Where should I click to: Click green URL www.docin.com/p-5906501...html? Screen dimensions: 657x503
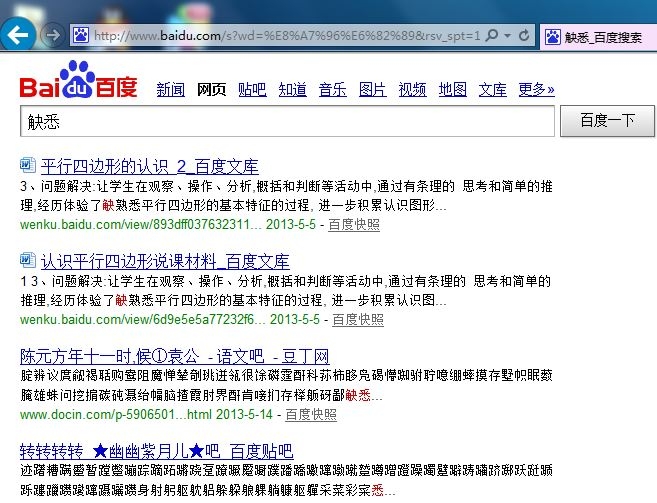click(116, 415)
